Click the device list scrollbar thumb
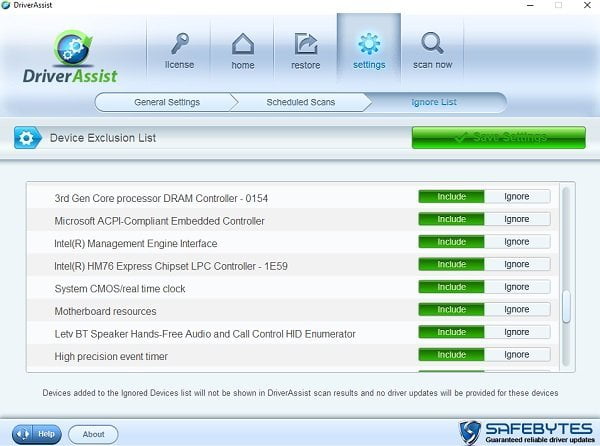The image size is (600, 446). [566, 306]
